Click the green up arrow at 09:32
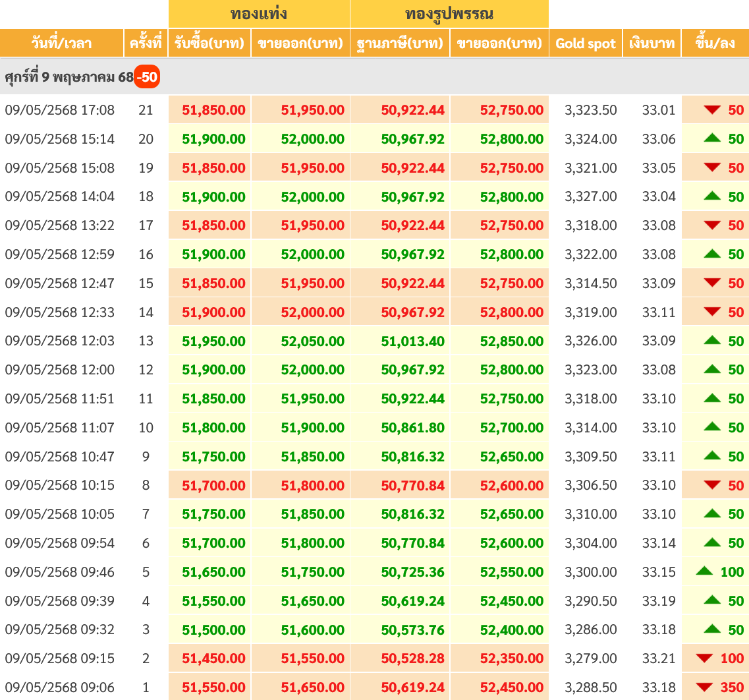The height and width of the screenshot is (700, 749). point(711,629)
